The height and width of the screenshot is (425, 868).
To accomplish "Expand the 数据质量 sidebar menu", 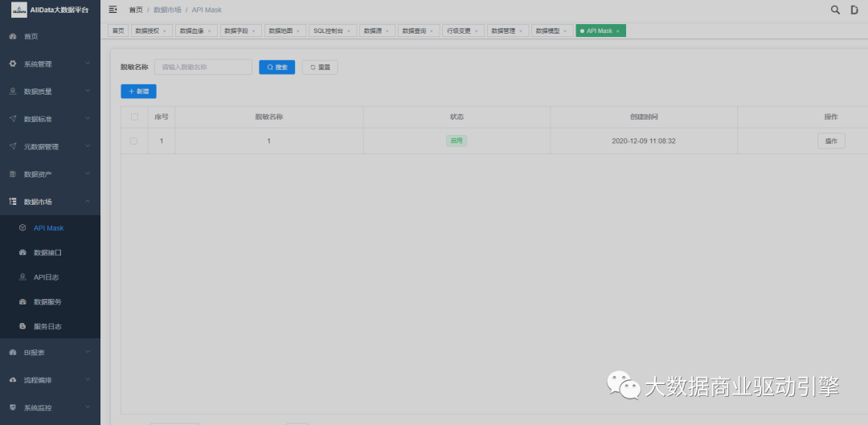I will click(50, 92).
